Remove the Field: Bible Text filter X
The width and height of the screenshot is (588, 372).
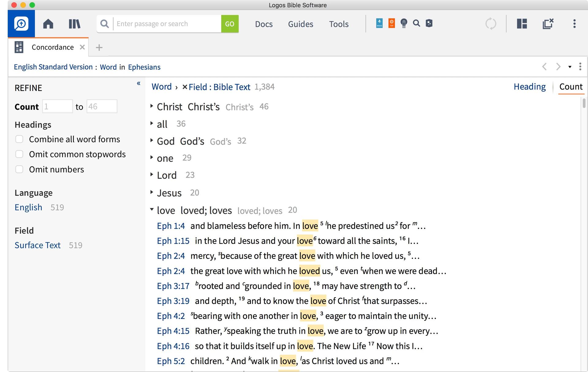pos(185,87)
